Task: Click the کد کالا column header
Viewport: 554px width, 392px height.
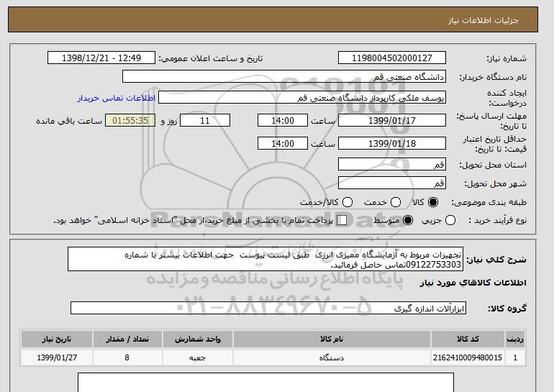Action: (468, 339)
